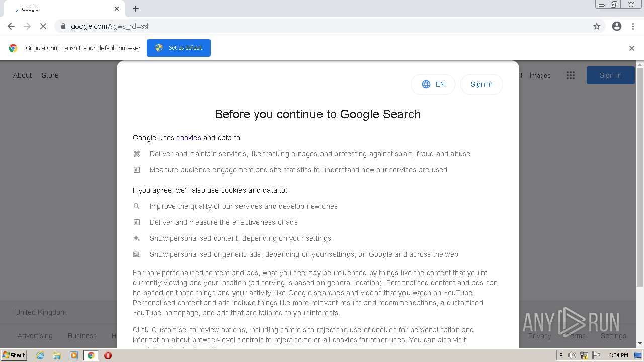644x362 pixels.
Task: Expand the EN language selector
Action: point(433,84)
